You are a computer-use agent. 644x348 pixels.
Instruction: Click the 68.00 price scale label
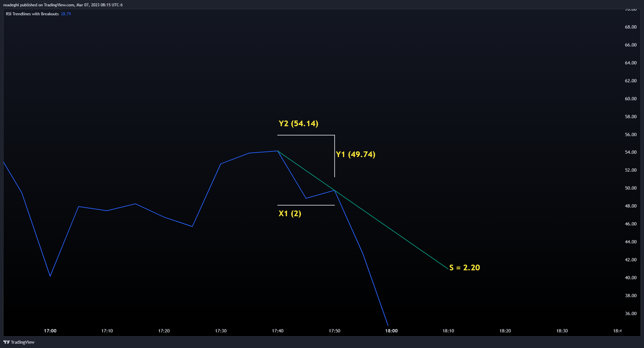click(631, 27)
